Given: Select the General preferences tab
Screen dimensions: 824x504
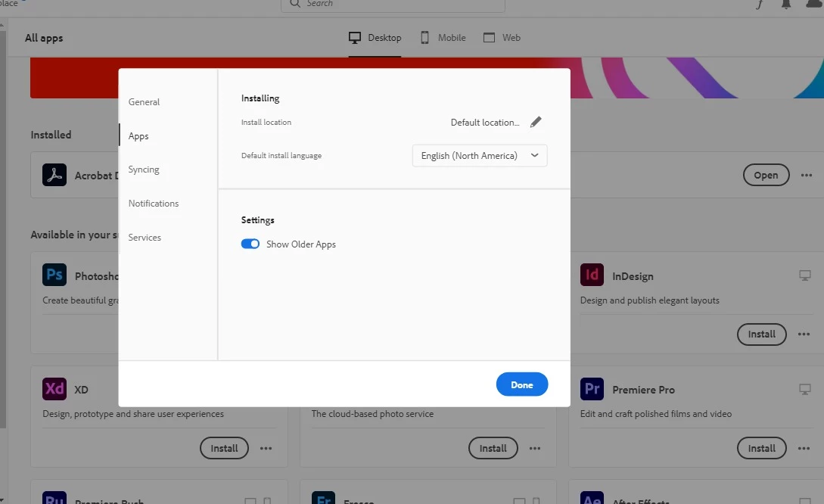Looking at the screenshot, I should pyautogui.click(x=144, y=102).
